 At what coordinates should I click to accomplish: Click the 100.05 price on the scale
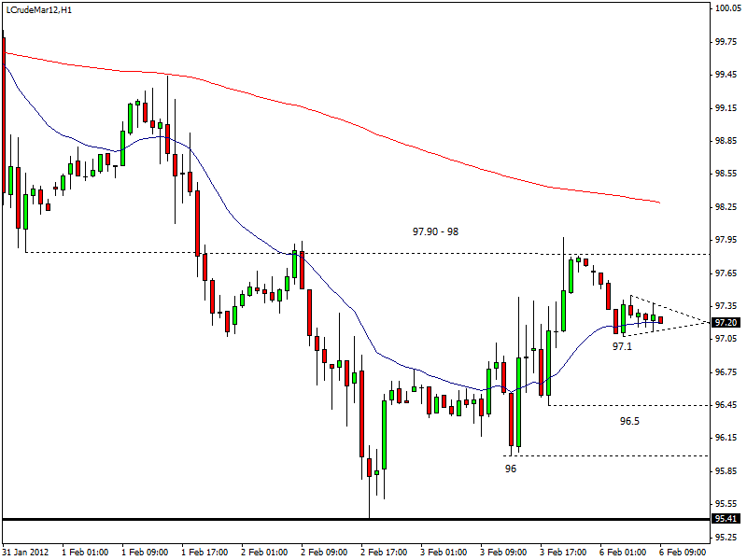pyautogui.click(x=727, y=8)
